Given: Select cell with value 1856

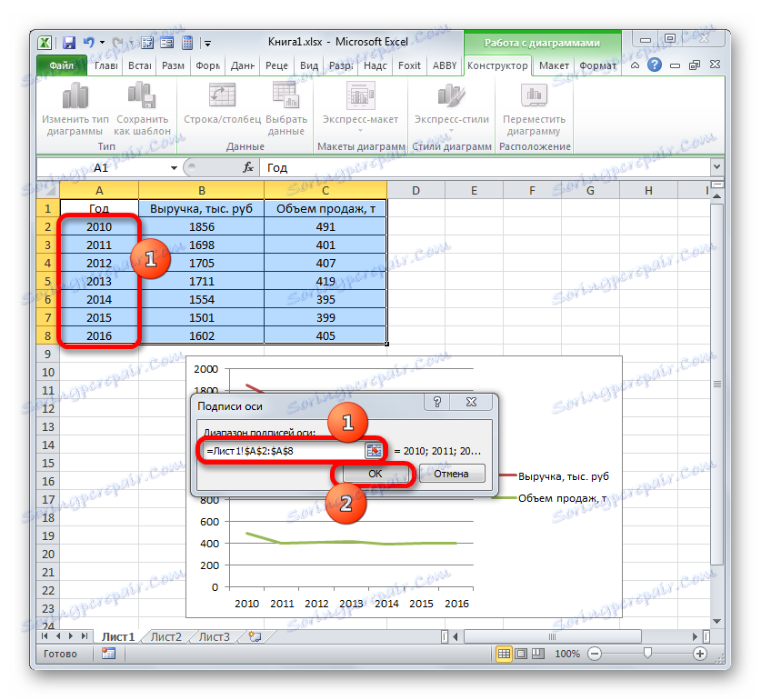Looking at the screenshot, I should (x=202, y=226).
